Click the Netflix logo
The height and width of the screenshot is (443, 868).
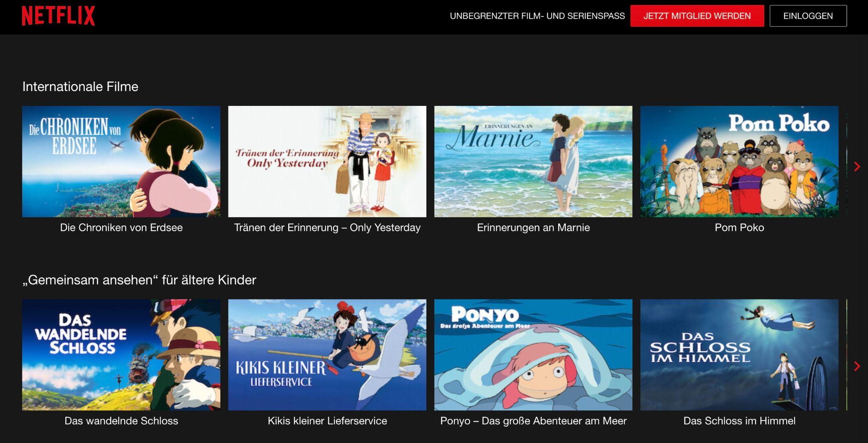58,16
